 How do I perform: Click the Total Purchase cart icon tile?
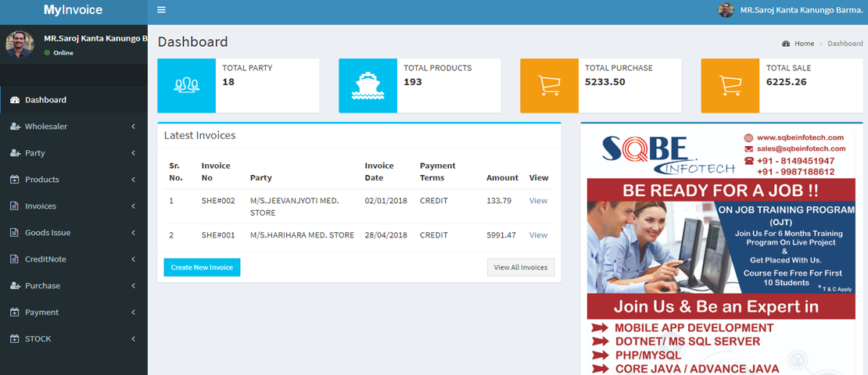(549, 86)
